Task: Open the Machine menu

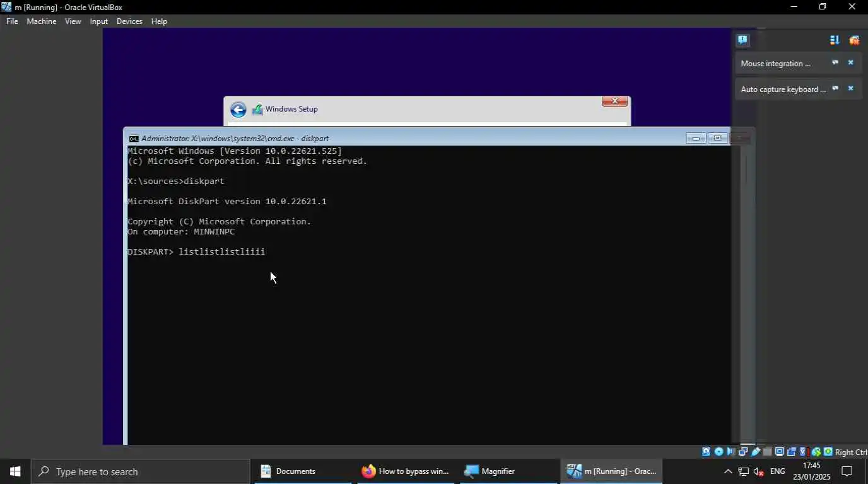Action: [41, 21]
